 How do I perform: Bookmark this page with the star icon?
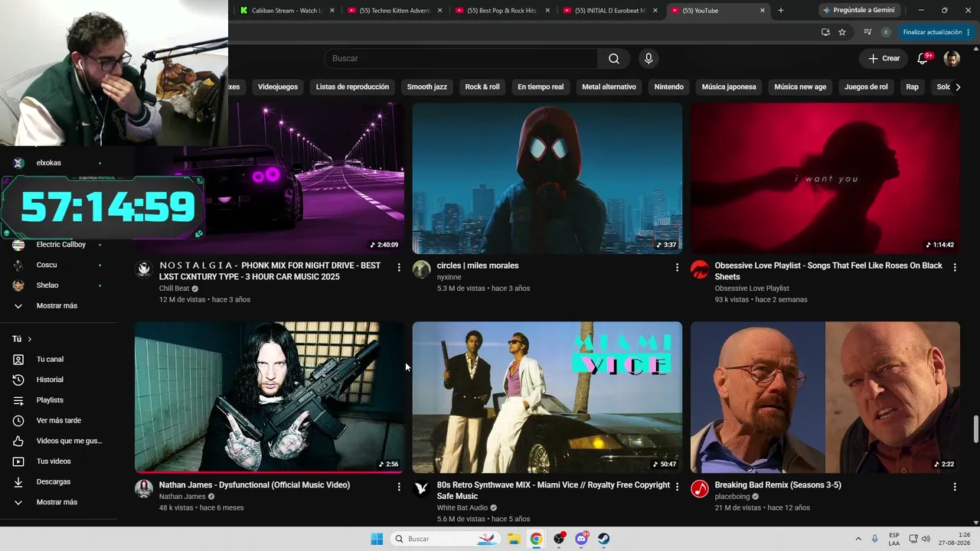coord(842,32)
